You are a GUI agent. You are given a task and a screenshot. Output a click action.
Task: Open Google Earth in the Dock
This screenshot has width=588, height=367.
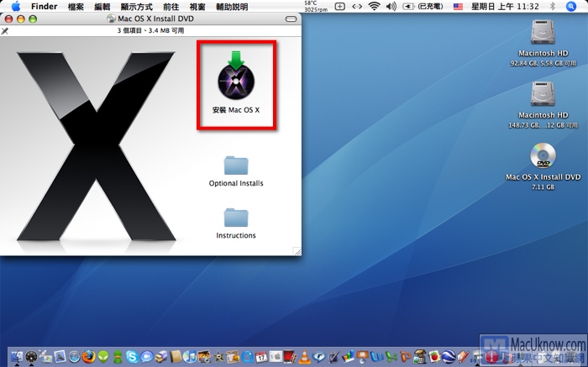coord(449,357)
